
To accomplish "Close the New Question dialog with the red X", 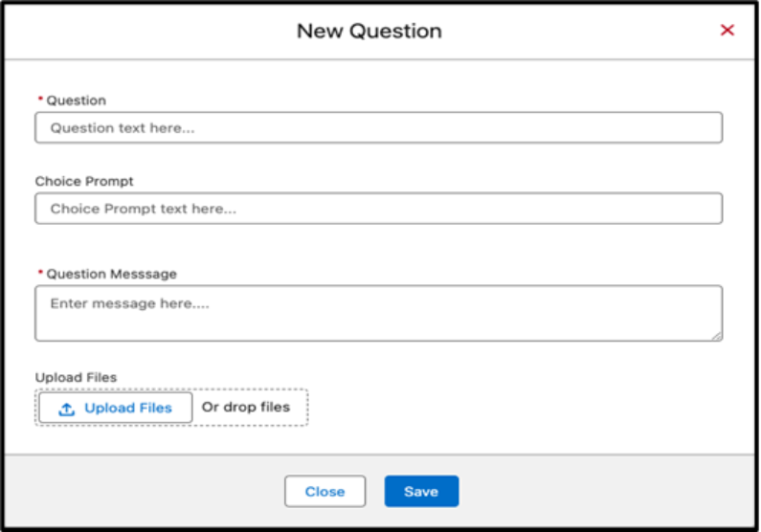I will (x=727, y=31).
